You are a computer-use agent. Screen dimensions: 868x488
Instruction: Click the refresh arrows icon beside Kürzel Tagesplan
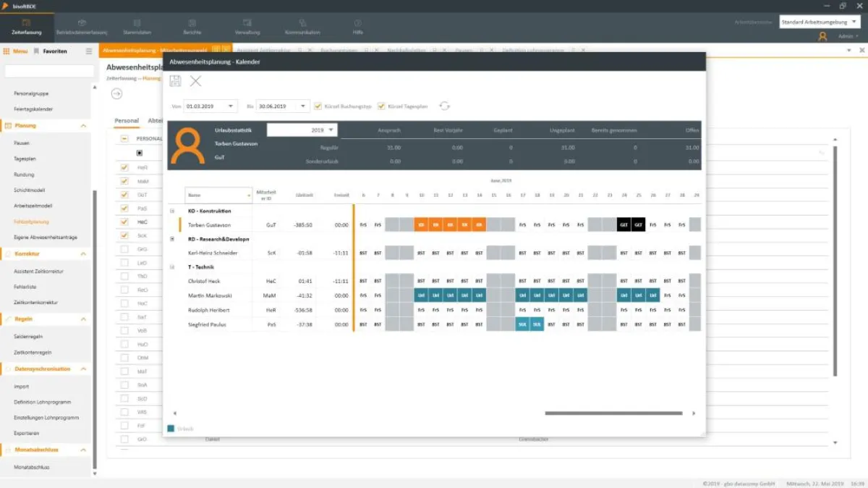coord(445,106)
